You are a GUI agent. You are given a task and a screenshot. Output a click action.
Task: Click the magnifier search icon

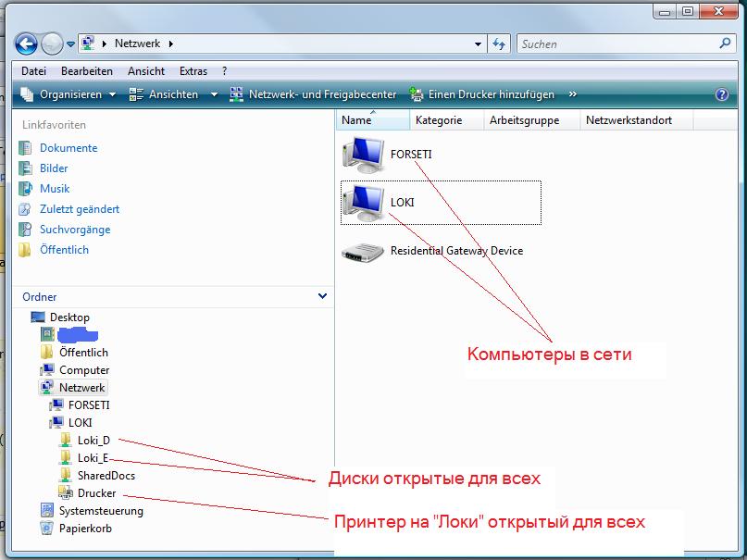725,44
